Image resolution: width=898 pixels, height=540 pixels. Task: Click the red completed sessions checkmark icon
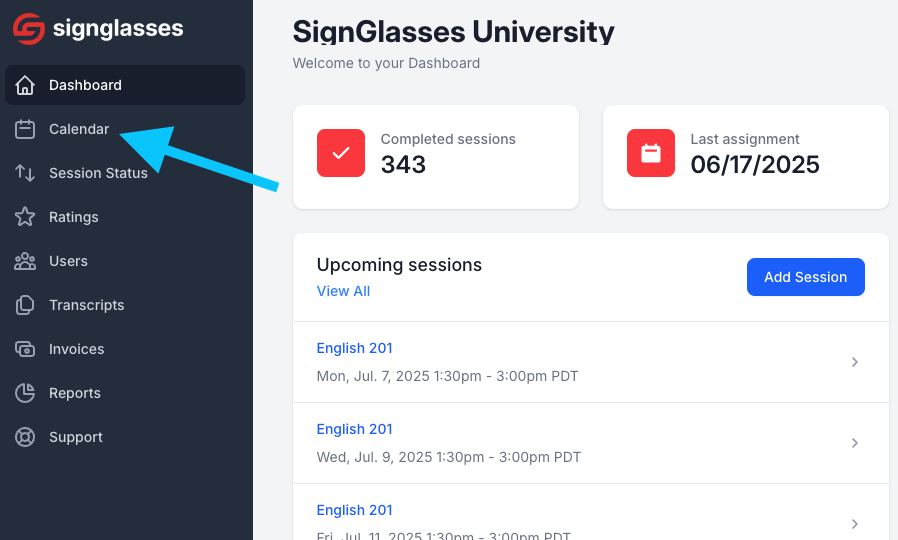pyautogui.click(x=341, y=153)
